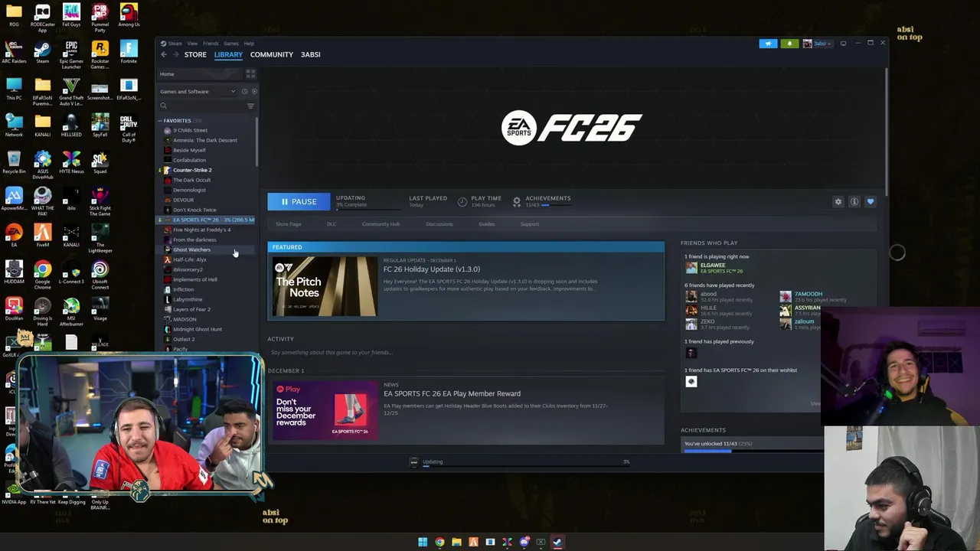Open the DLC link

point(332,224)
